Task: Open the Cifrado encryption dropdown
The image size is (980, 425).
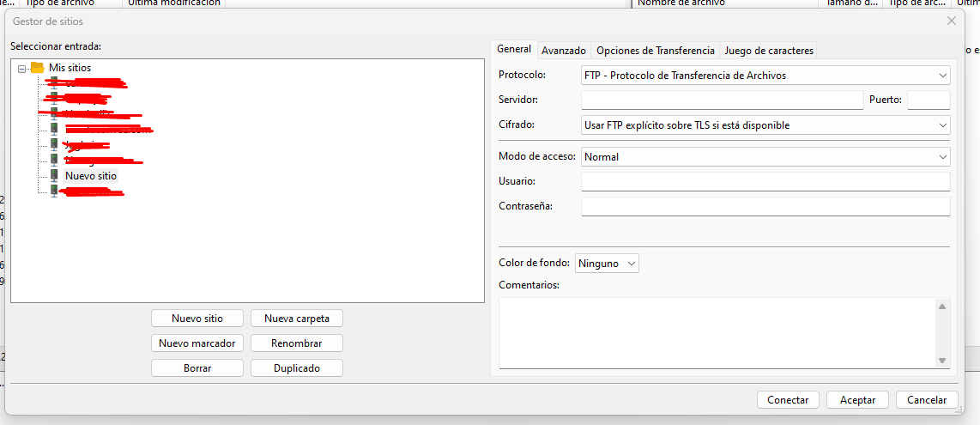Action: coord(765,125)
